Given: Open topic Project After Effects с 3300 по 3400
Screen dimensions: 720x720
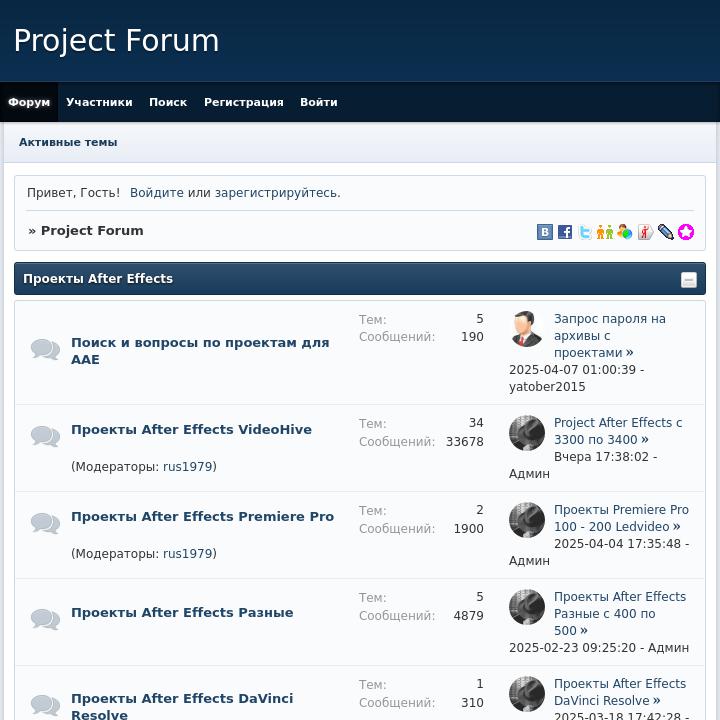Looking at the screenshot, I should pos(618,431).
